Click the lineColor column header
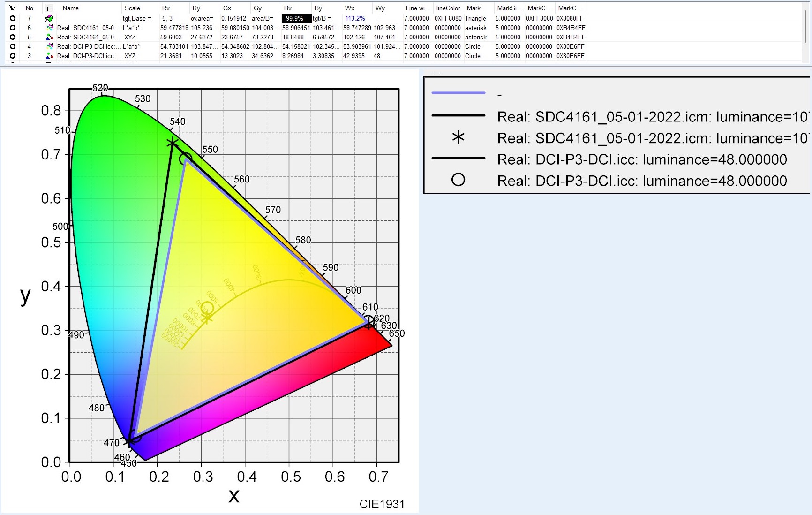This screenshot has height=515, width=812. click(448, 8)
